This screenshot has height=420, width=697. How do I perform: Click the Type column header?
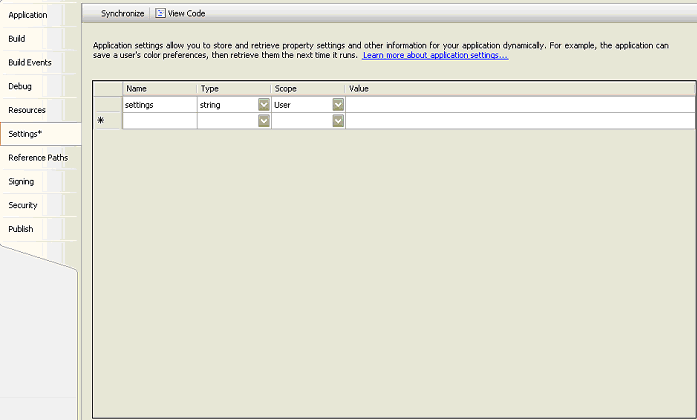(x=234, y=89)
